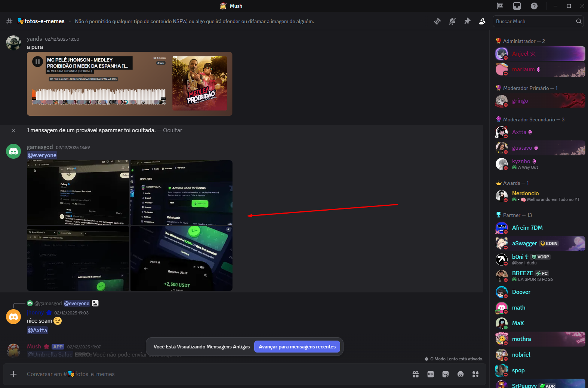Image resolution: width=588 pixels, height=388 pixels.
Task: Click the channel topic text about NSFW content
Action: tap(194, 21)
